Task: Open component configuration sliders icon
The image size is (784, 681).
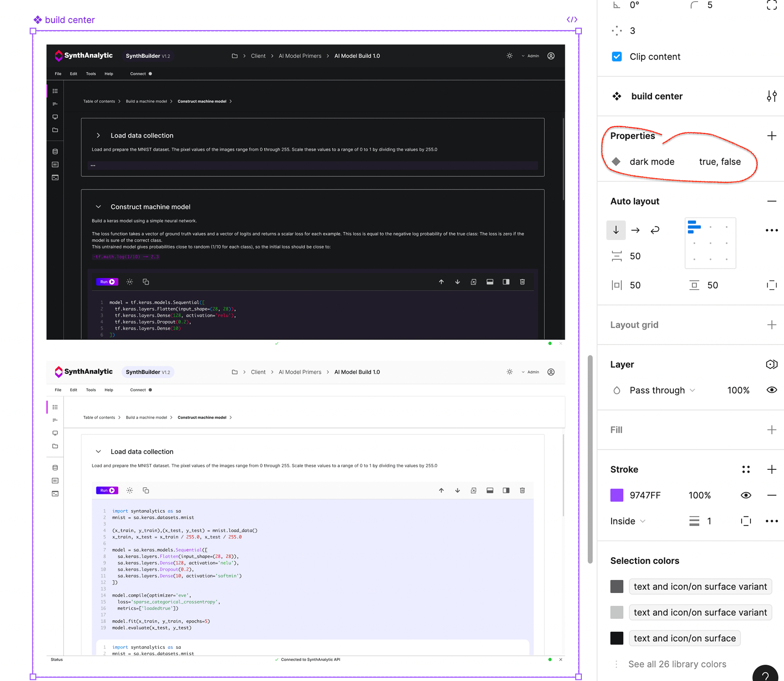Action: [x=771, y=96]
